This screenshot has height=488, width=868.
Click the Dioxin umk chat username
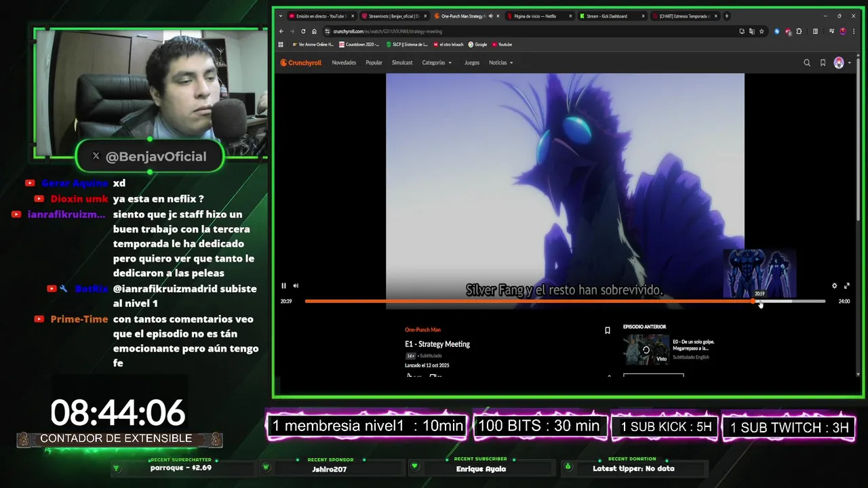pyautogui.click(x=79, y=199)
